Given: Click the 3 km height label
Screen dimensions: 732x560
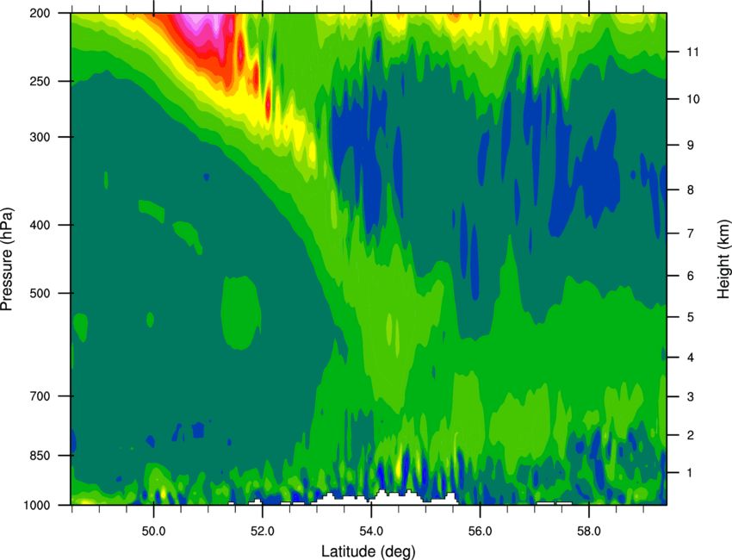Looking at the screenshot, I should [690, 396].
